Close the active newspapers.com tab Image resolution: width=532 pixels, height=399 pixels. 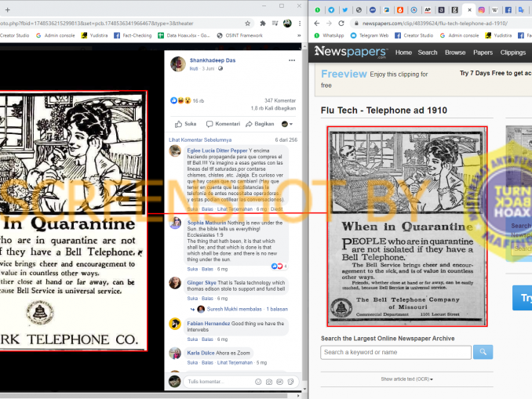pyautogui.click(x=469, y=10)
